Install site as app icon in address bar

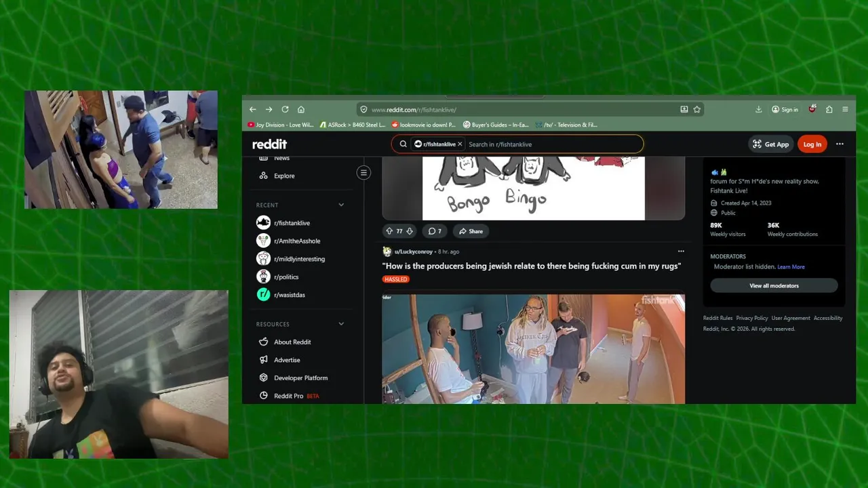[x=684, y=109]
